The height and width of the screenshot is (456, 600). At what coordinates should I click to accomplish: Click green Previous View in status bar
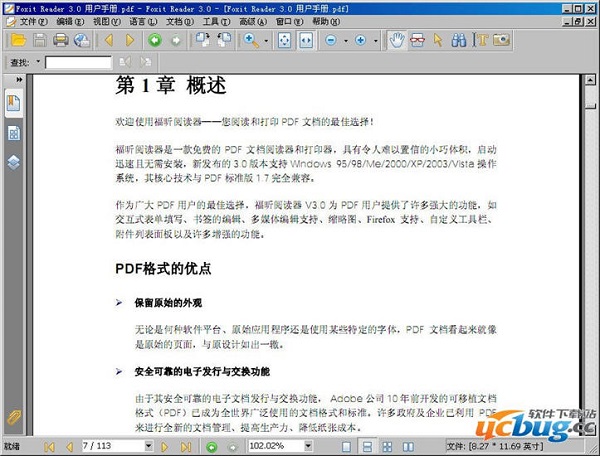pos(212,446)
